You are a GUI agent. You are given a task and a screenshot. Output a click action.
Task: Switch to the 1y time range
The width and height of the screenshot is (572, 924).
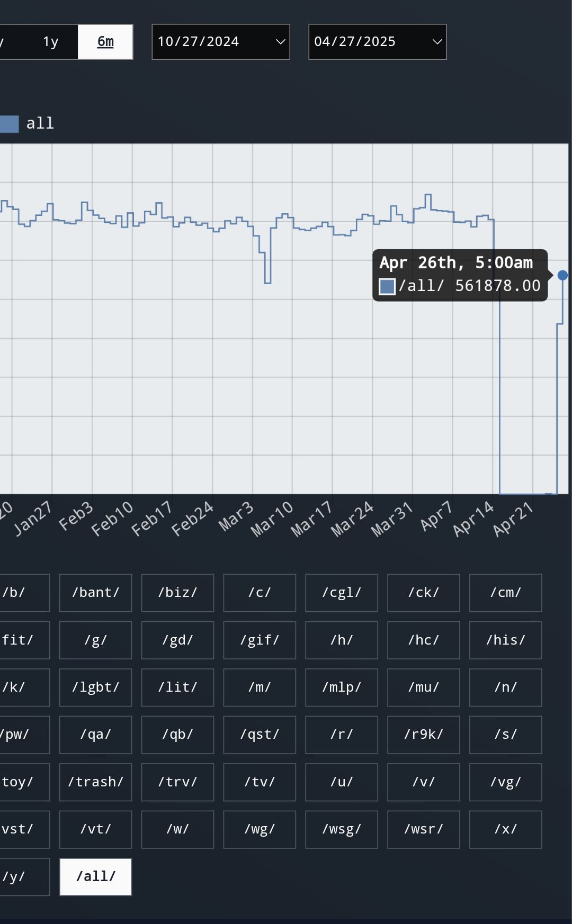click(50, 42)
